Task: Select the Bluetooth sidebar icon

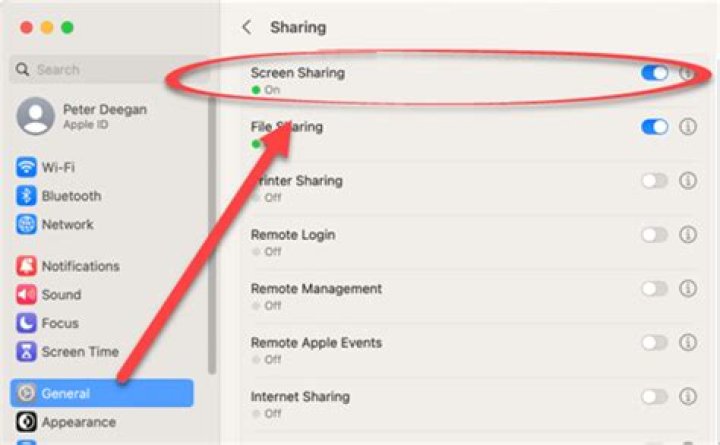Action: pos(26,196)
